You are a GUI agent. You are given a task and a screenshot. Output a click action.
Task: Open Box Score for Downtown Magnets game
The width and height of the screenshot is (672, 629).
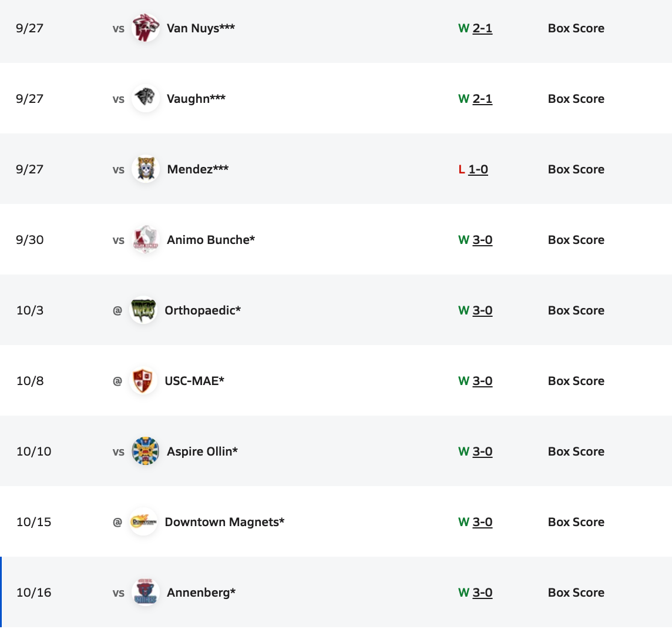[576, 522]
